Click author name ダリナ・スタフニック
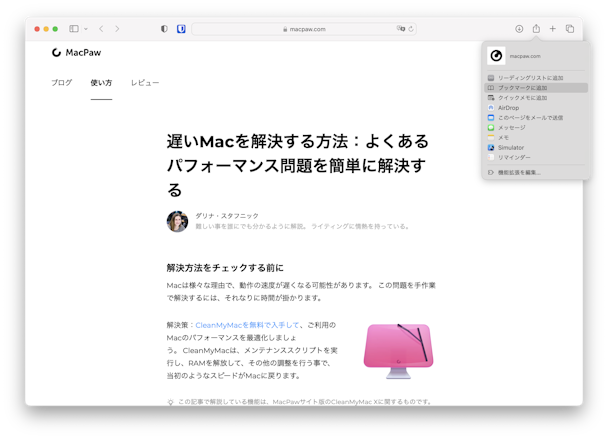Viewport: 608px width, 439px height. [x=227, y=216]
